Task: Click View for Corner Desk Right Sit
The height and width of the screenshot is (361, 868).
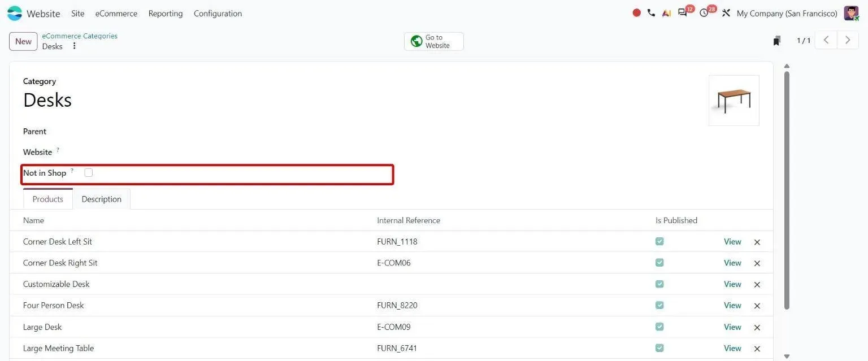Action: (732, 263)
